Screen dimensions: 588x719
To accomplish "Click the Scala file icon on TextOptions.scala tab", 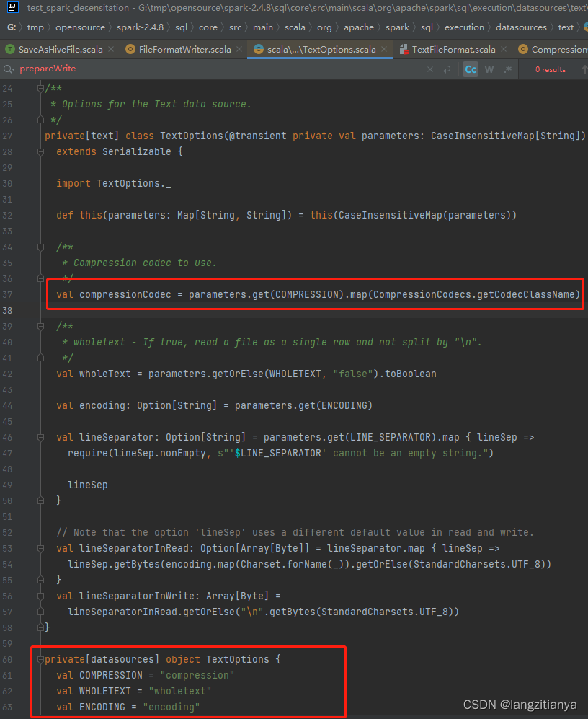I will [258, 50].
